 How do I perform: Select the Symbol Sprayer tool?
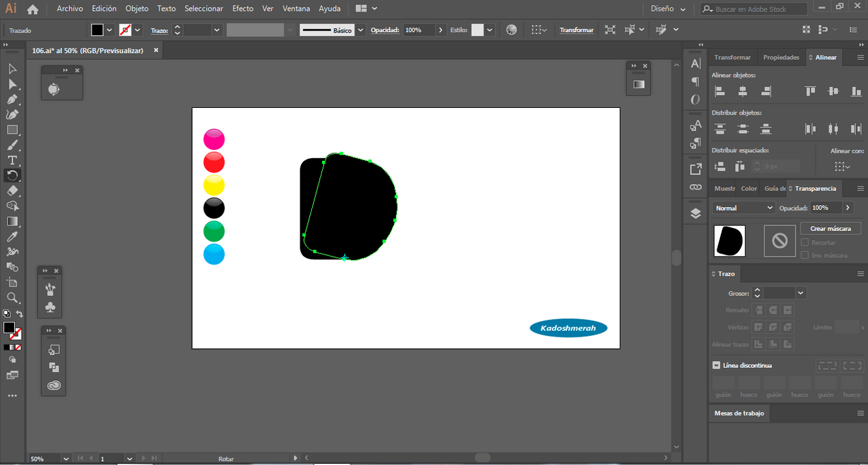tap(12, 252)
